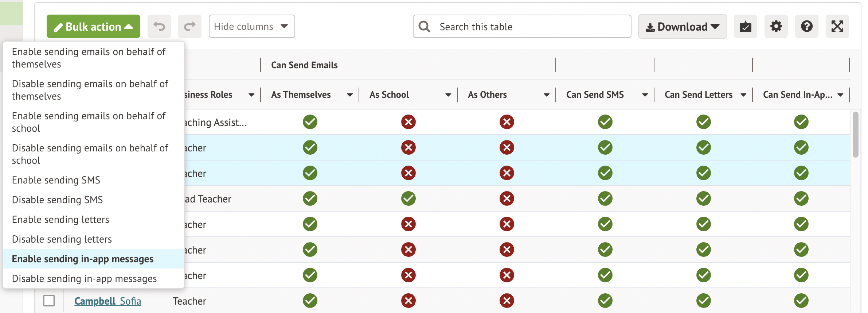Open the Campbell Sofia profile link
Image resolution: width=868 pixels, height=313 pixels.
click(107, 301)
